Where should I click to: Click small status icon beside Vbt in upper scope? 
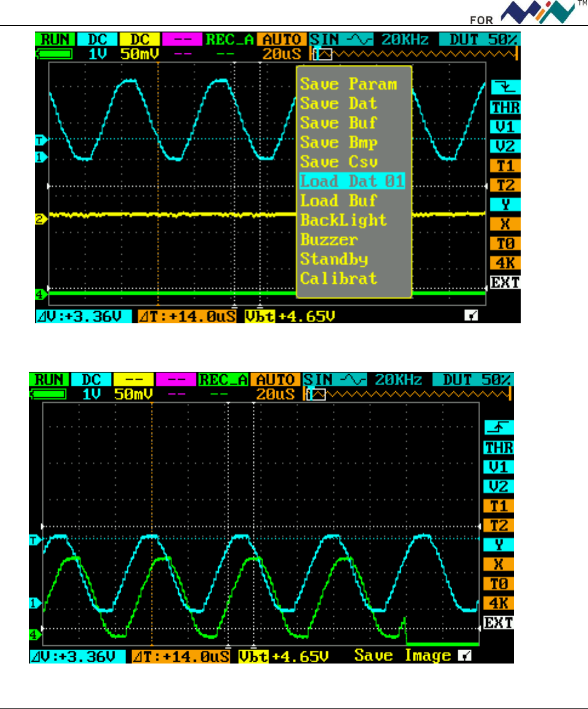point(471,315)
